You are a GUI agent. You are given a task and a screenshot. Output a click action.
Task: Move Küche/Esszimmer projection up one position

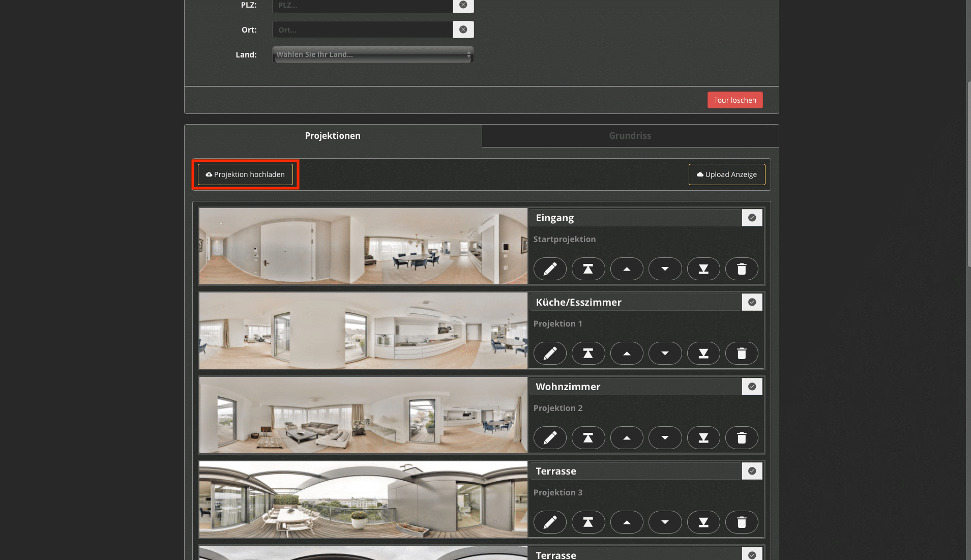click(627, 353)
